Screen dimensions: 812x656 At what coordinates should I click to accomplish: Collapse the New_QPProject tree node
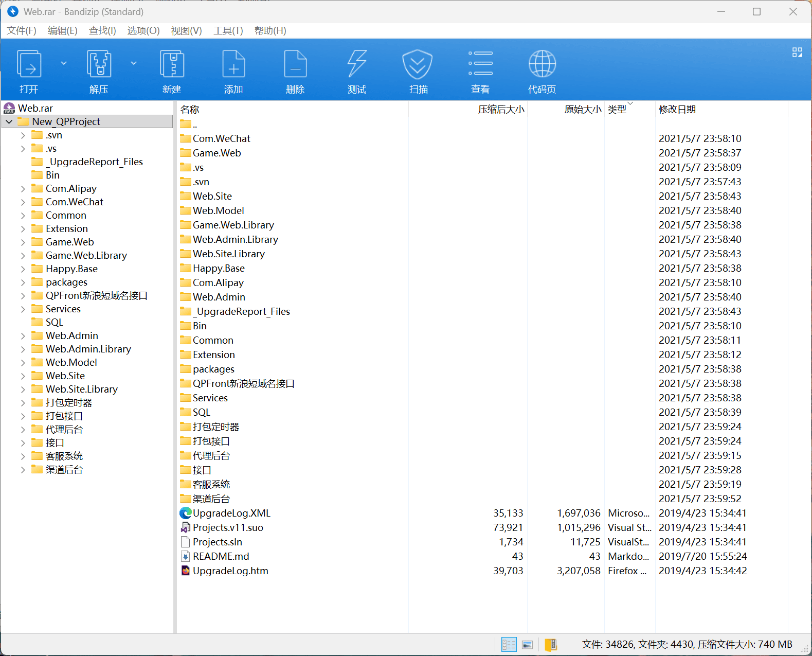(9, 122)
